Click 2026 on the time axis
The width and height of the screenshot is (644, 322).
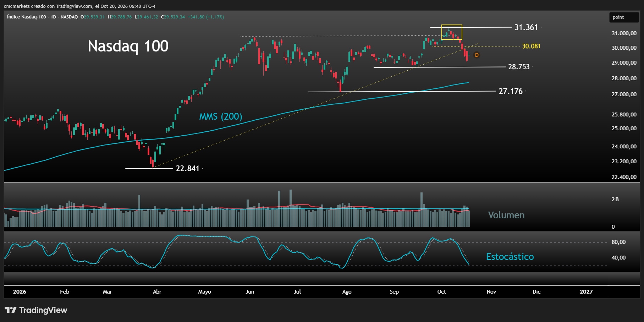coord(20,291)
